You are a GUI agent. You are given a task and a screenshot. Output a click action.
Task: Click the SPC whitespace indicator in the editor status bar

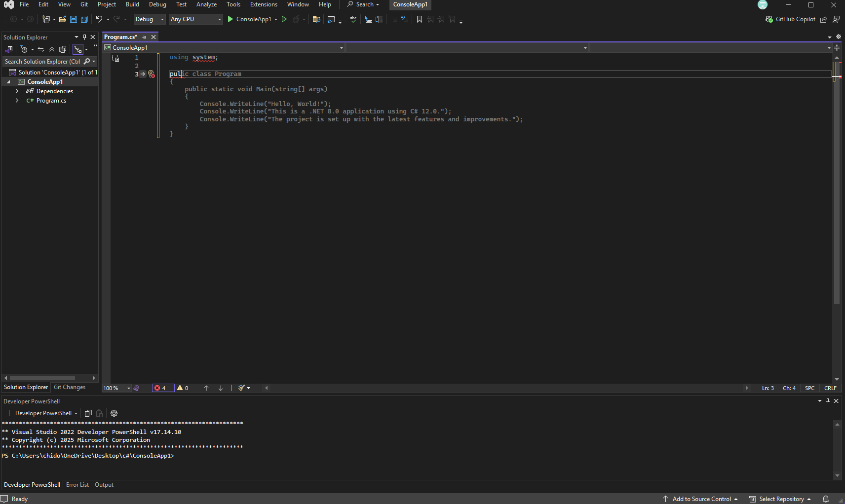pyautogui.click(x=809, y=388)
